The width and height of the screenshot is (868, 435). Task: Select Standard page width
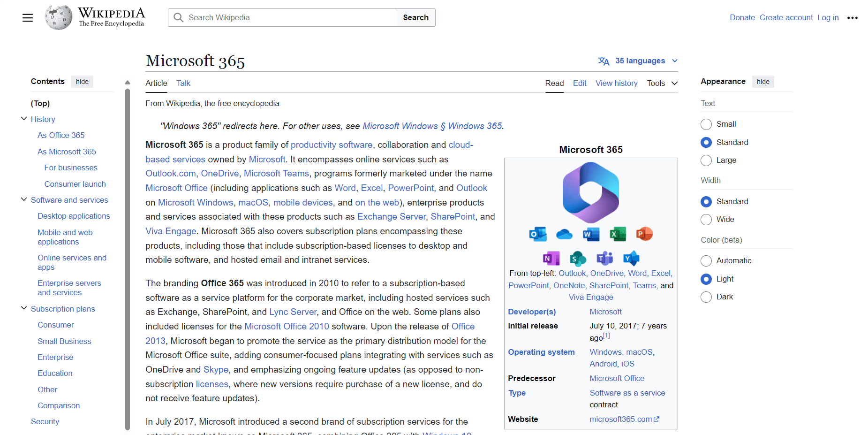[706, 202]
